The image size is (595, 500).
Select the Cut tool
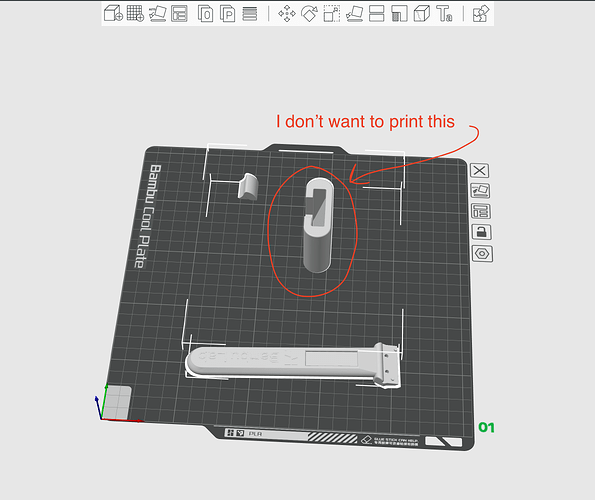coord(377,14)
